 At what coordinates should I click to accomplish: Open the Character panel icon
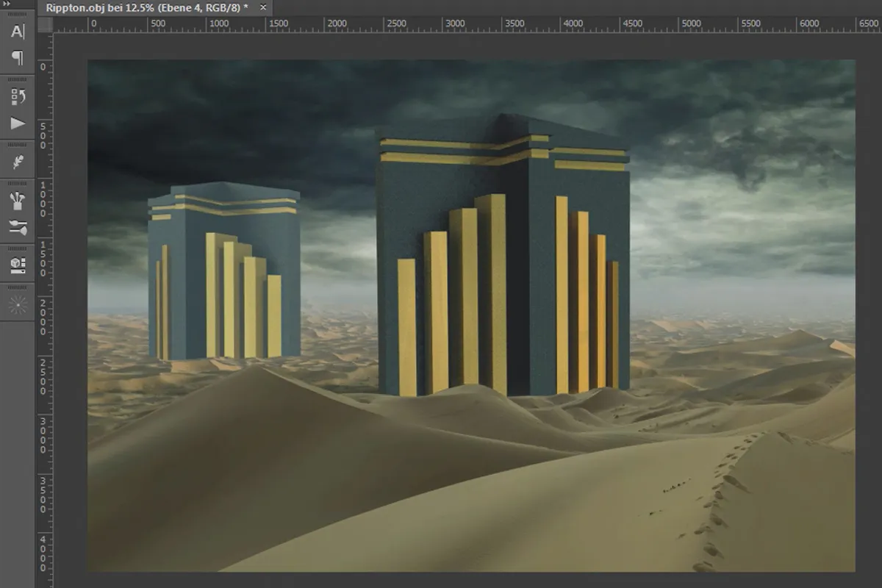pyautogui.click(x=18, y=32)
